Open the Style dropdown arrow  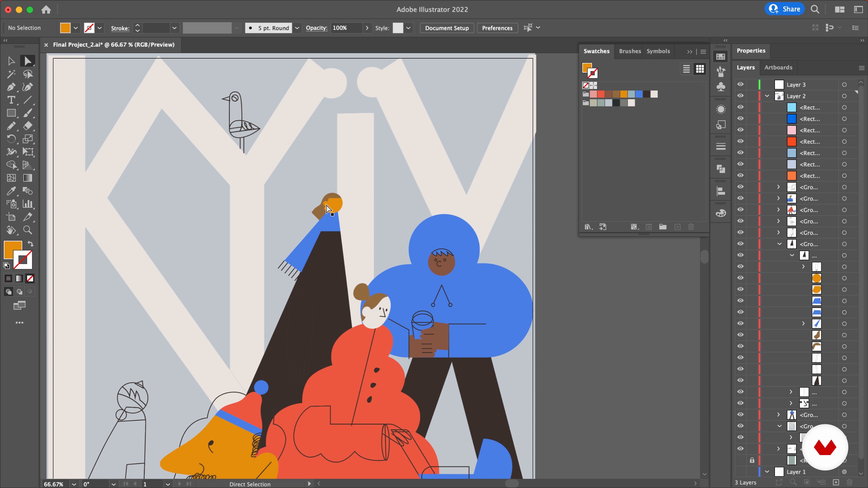point(408,28)
